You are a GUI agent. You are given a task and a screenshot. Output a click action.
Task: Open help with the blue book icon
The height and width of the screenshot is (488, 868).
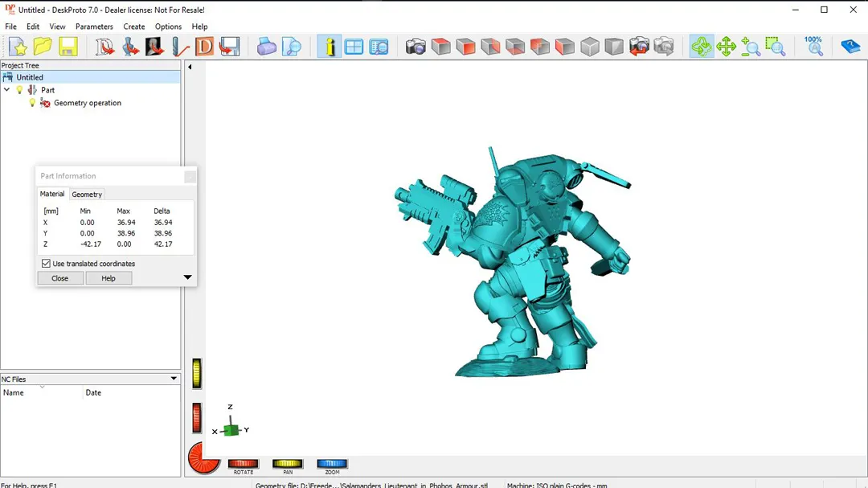(x=850, y=47)
